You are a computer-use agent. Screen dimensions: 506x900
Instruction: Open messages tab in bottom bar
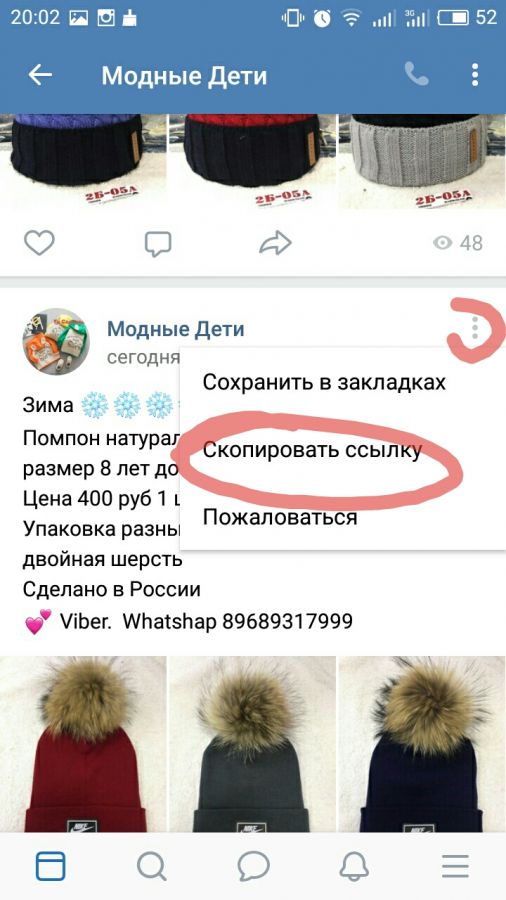(x=254, y=866)
